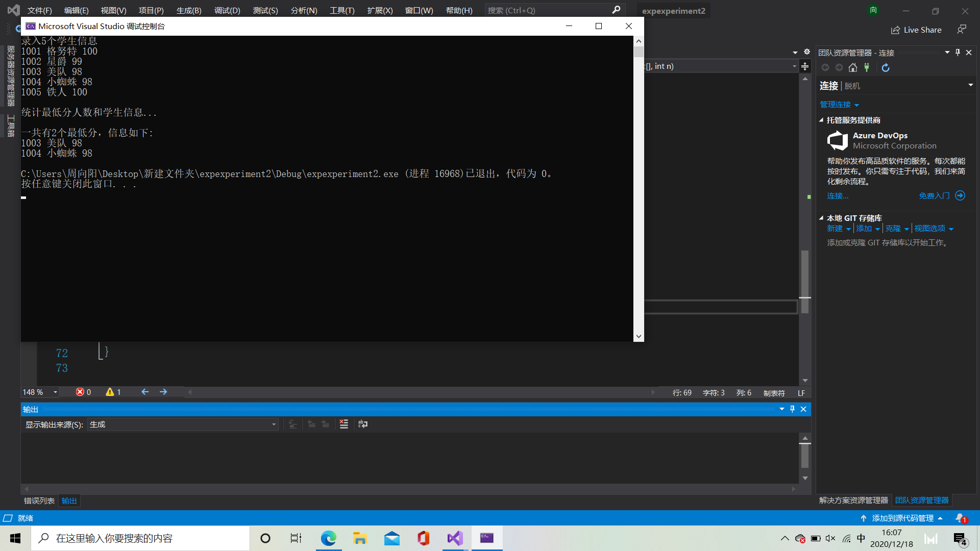The width and height of the screenshot is (980, 551).
Task: Click the green Manage Connections plug icon
Action: tap(867, 67)
